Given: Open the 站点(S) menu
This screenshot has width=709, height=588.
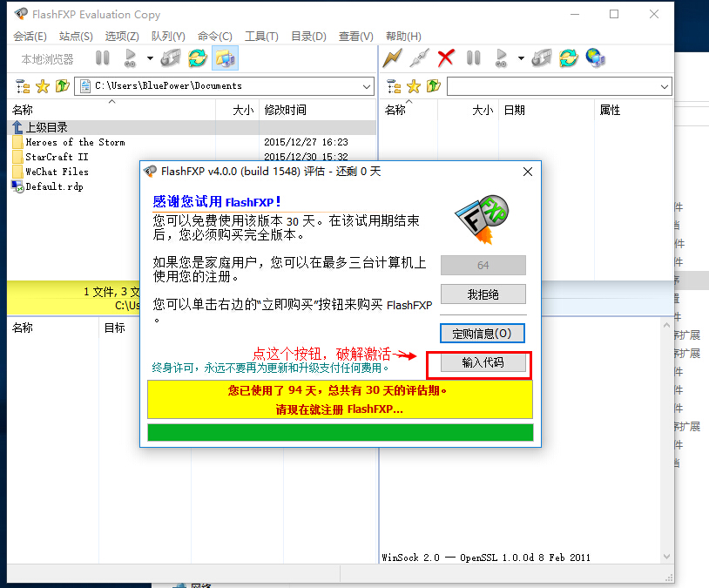Looking at the screenshot, I should tap(76, 37).
